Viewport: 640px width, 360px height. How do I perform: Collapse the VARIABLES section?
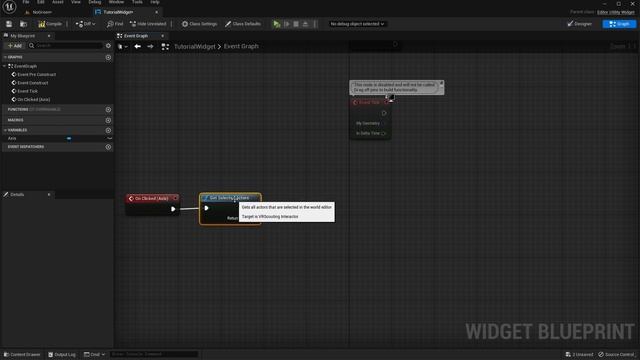point(5,130)
